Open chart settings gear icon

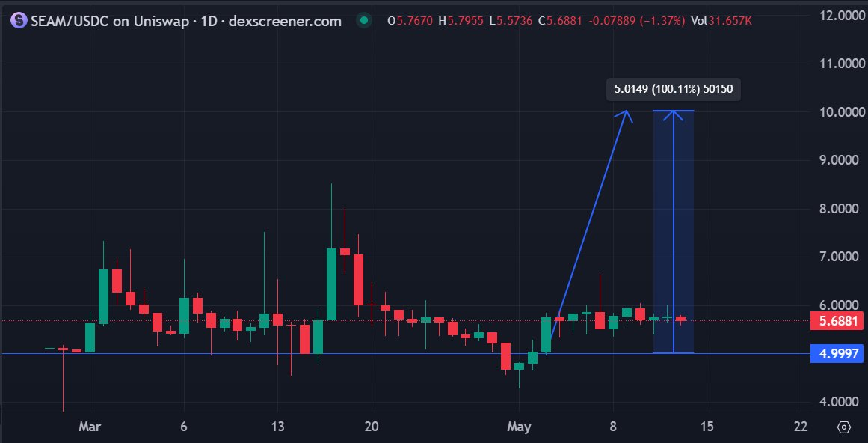click(x=844, y=427)
